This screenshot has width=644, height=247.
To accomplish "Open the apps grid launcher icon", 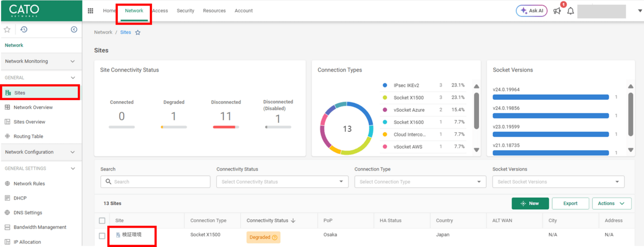I will click(91, 11).
